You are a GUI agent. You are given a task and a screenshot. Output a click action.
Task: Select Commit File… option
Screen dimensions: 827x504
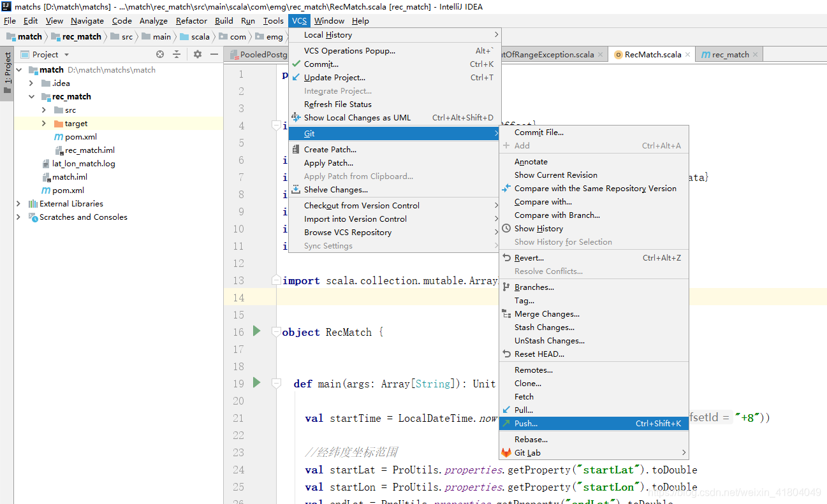[594, 132]
